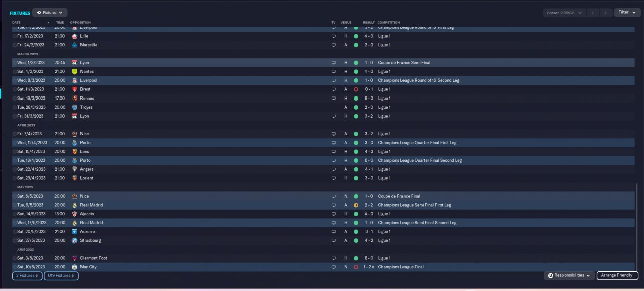The width and height of the screenshot is (644, 291).
Task: Click the 4 - 3 result on the Lens row
Action: click(369, 152)
